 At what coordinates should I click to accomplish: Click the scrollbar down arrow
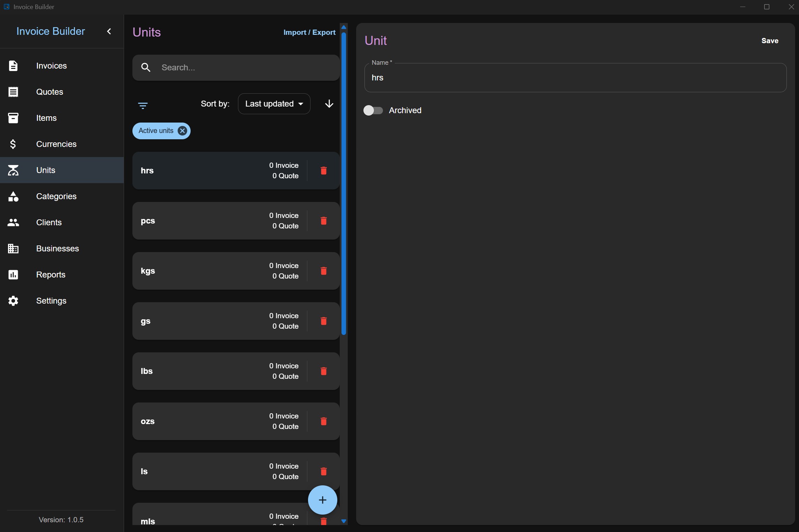pyautogui.click(x=344, y=521)
